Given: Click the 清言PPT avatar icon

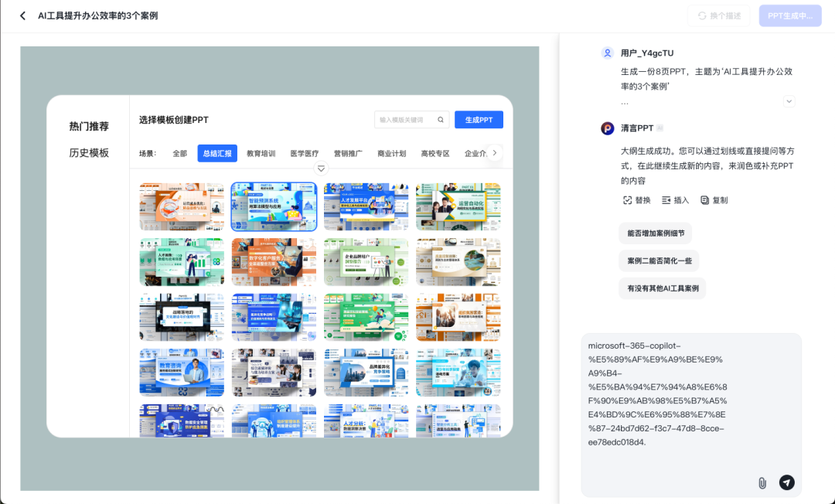Looking at the screenshot, I should pyautogui.click(x=606, y=128).
